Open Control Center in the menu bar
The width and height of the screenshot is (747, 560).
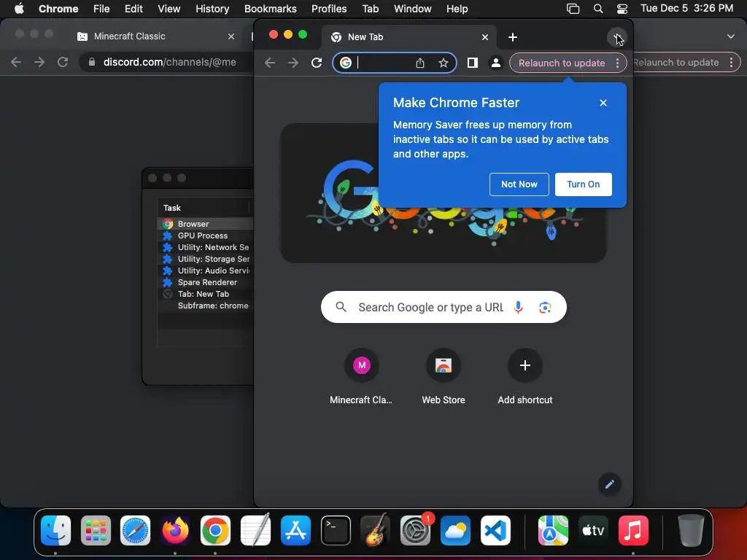(x=622, y=9)
